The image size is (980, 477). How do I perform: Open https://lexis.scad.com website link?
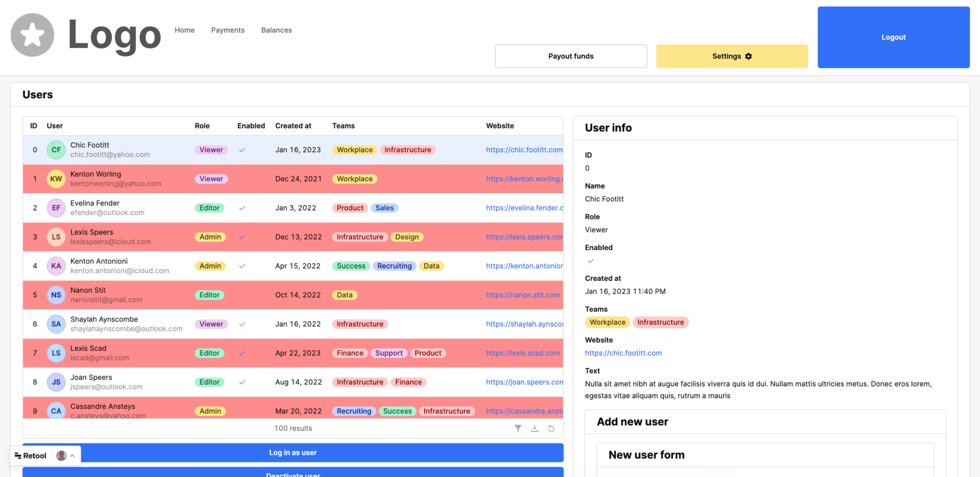(x=523, y=353)
